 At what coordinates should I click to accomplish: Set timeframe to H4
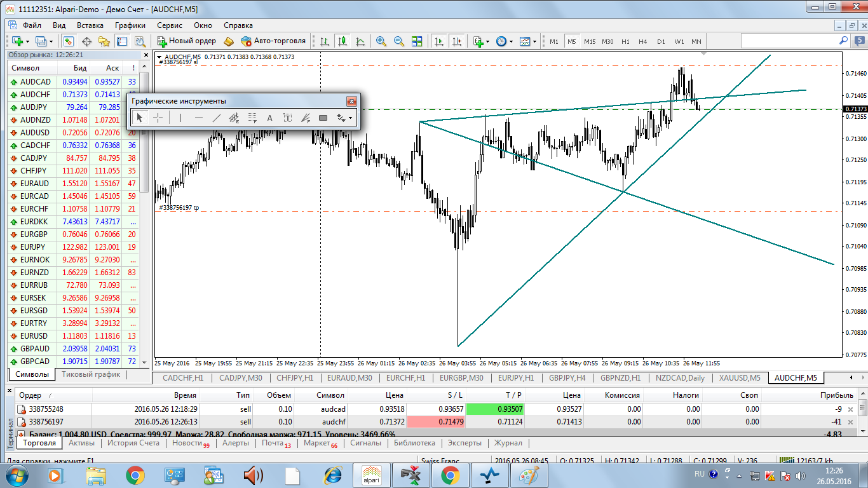pos(643,41)
